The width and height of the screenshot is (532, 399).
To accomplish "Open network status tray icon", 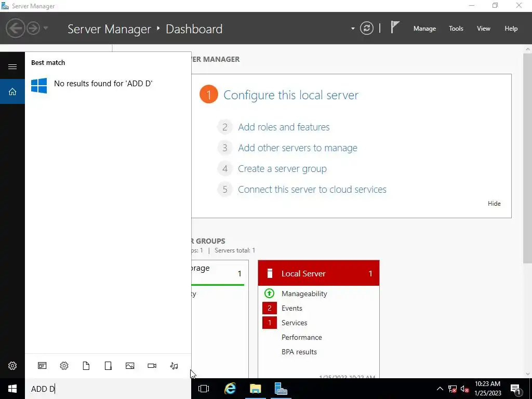I will [453, 389].
